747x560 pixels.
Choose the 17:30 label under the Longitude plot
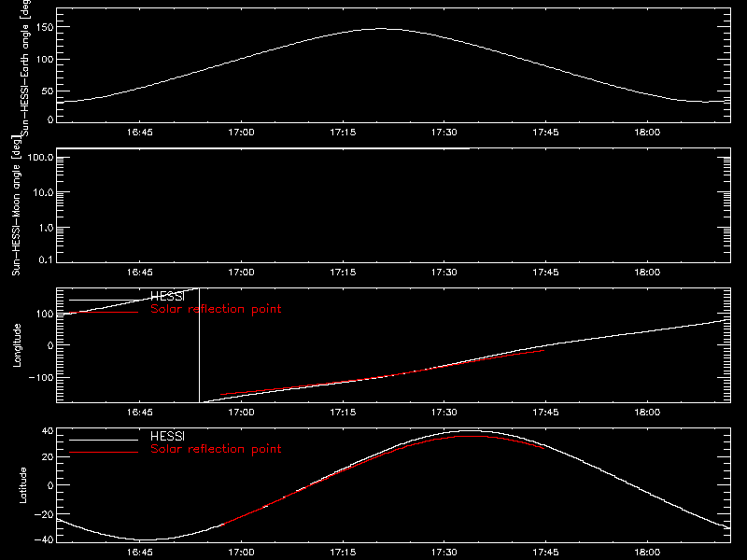(x=444, y=413)
